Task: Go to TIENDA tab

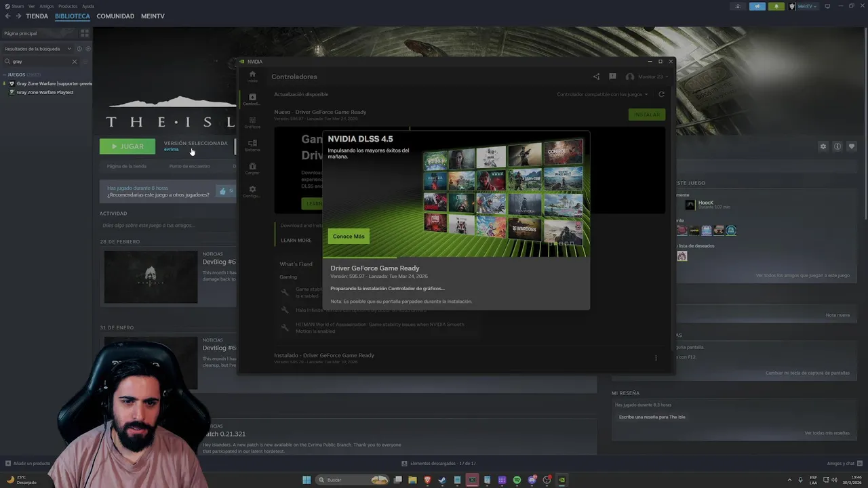Action: coord(37,16)
